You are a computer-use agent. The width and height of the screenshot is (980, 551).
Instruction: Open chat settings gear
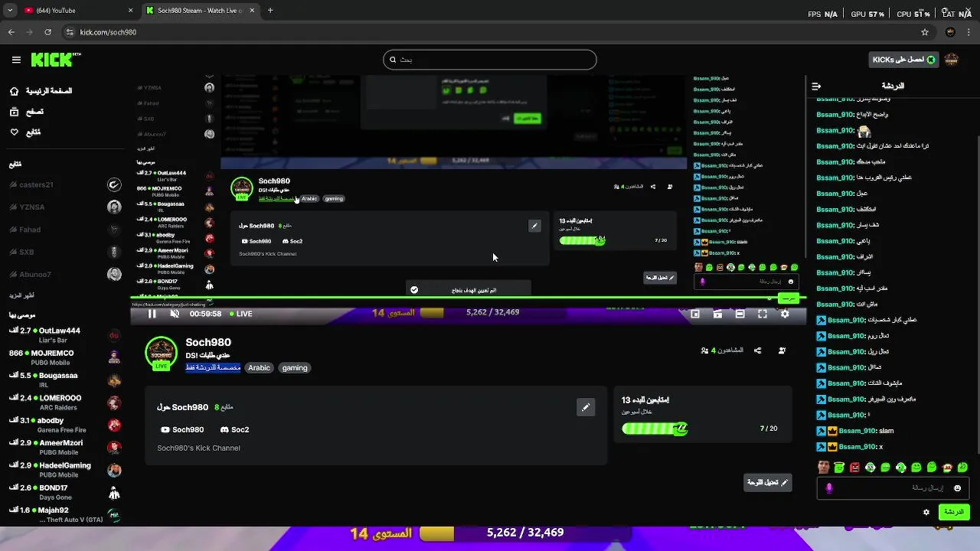pyautogui.click(x=926, y=512)
